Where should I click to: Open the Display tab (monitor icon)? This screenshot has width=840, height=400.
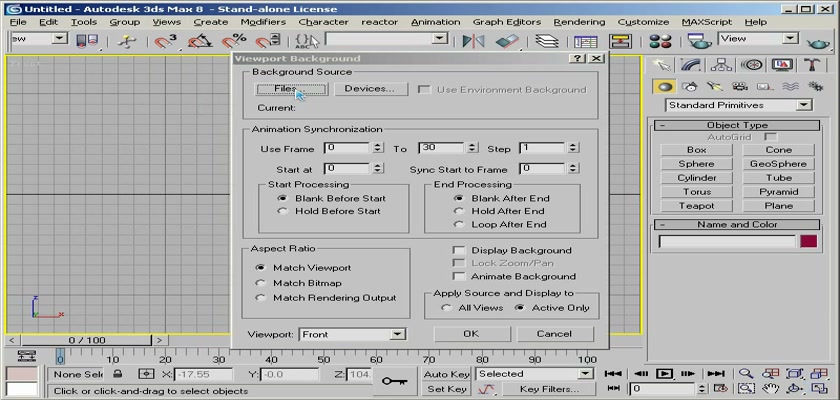point(782,65)
